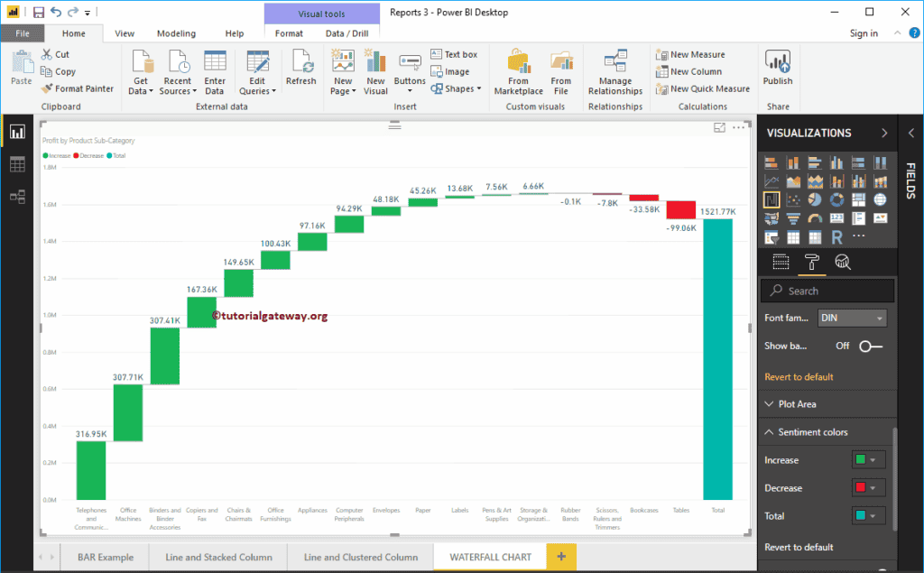Click the Refresh icon in the ribbon
The width and height of the screenshot is (924, 573).
tap(300, 68)
